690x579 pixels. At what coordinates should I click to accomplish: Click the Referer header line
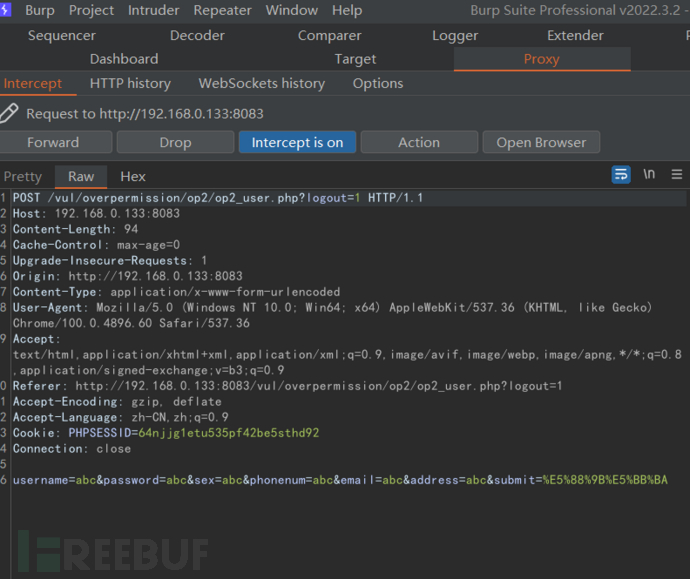click(287, 386)
